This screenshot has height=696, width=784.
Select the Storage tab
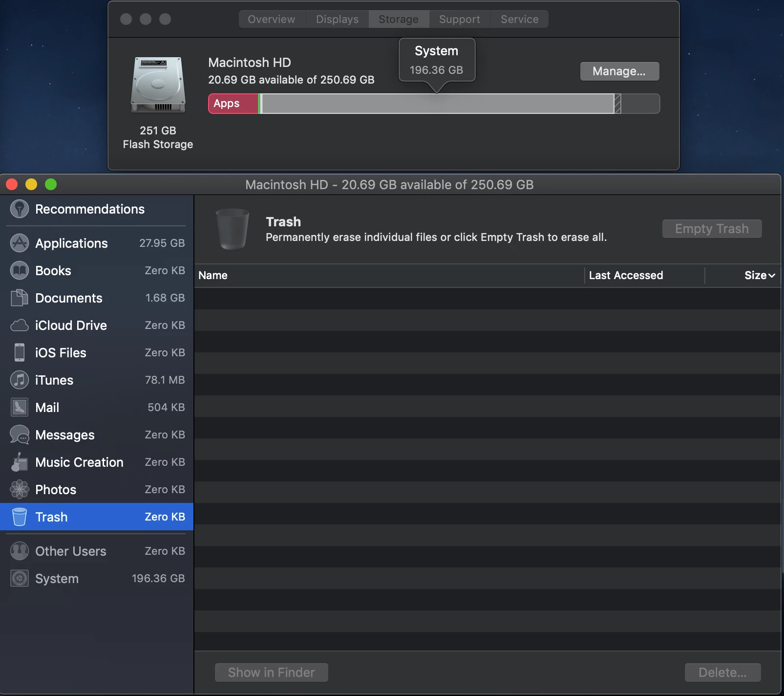[x=399, y=19]
